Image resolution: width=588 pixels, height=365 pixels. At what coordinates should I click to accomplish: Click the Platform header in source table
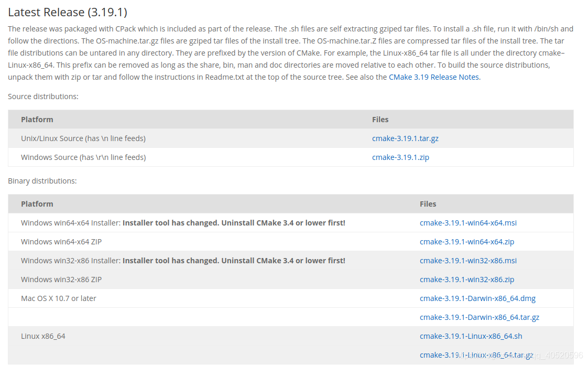[37, 119]
